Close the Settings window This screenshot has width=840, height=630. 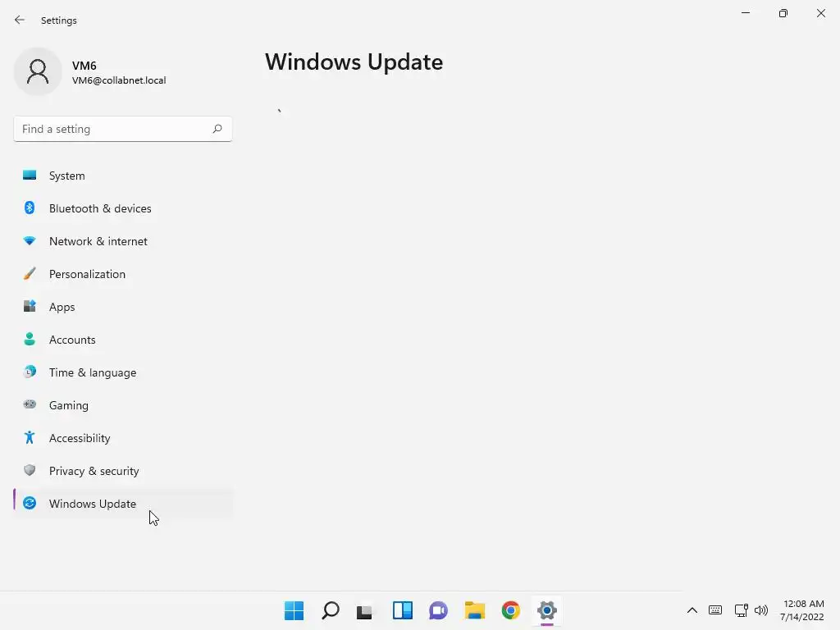click(820, 13)
